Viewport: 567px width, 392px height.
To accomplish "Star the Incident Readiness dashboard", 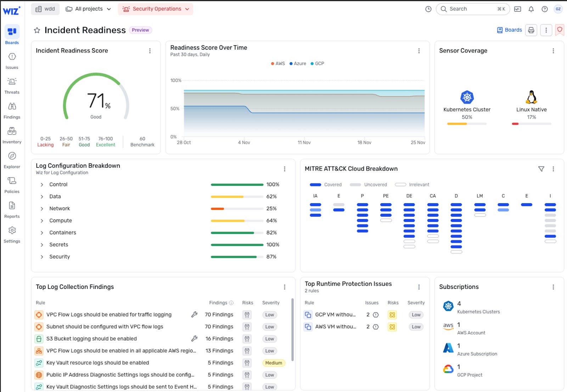I will pyautogui.click(x=37, y=30).
